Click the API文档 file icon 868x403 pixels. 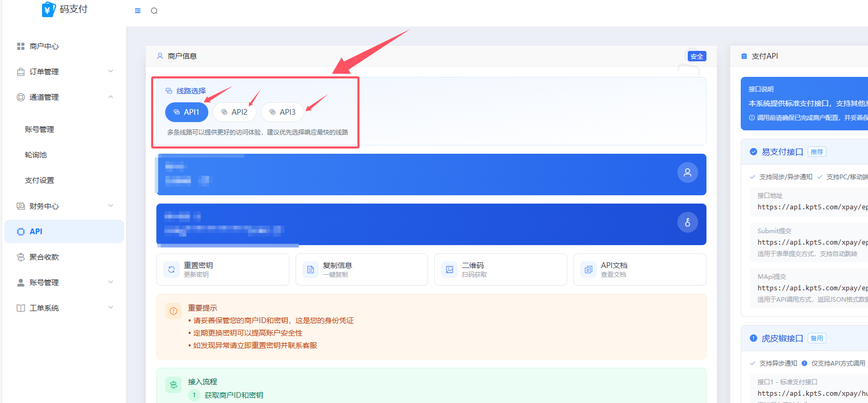click(x=589, y=270)
